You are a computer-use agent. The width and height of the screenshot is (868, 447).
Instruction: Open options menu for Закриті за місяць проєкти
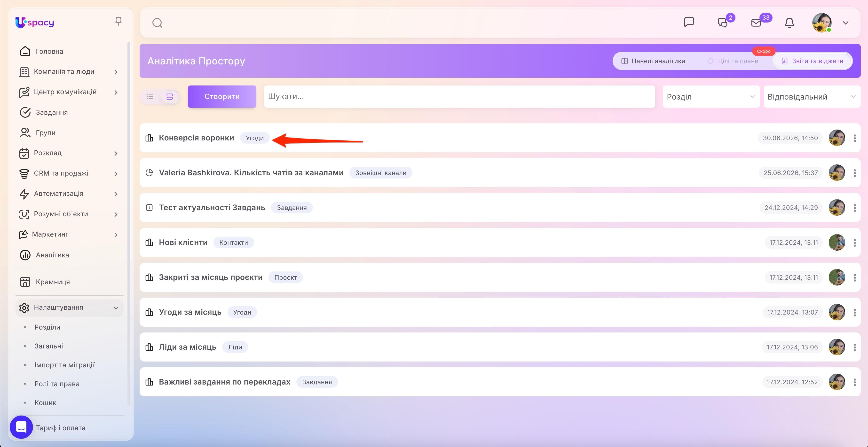point(854,277)
